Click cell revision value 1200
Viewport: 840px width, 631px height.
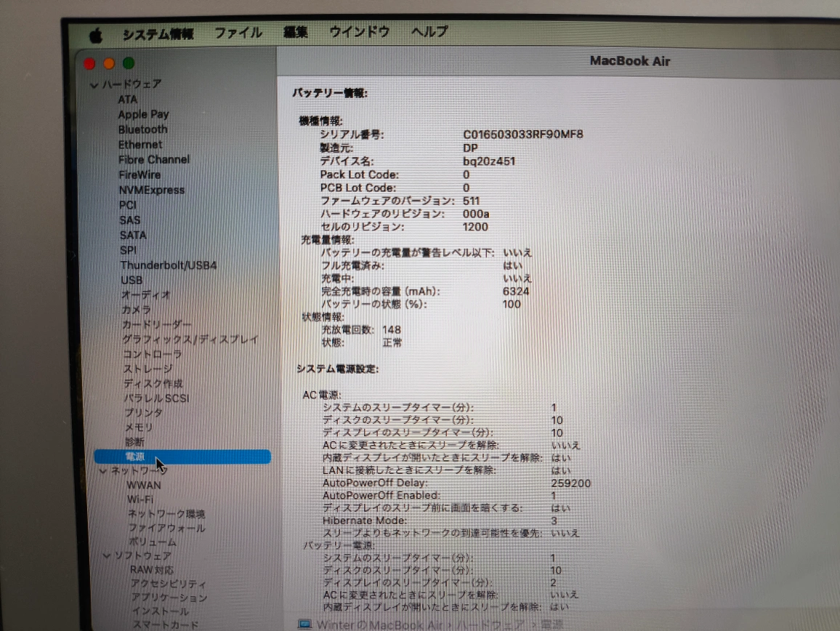point(475,227)
